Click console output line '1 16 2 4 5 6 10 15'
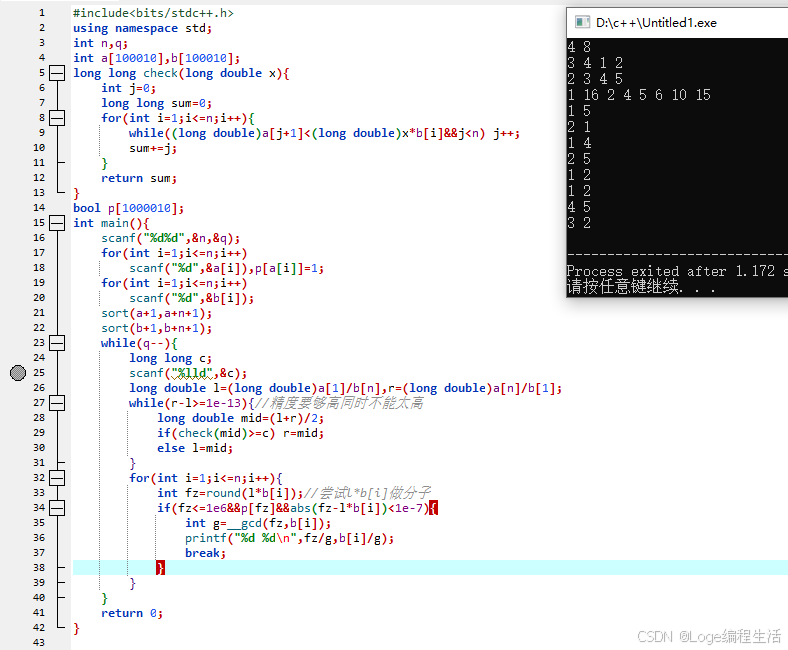The height and width of the screenshot is (650, 788). 639,95
